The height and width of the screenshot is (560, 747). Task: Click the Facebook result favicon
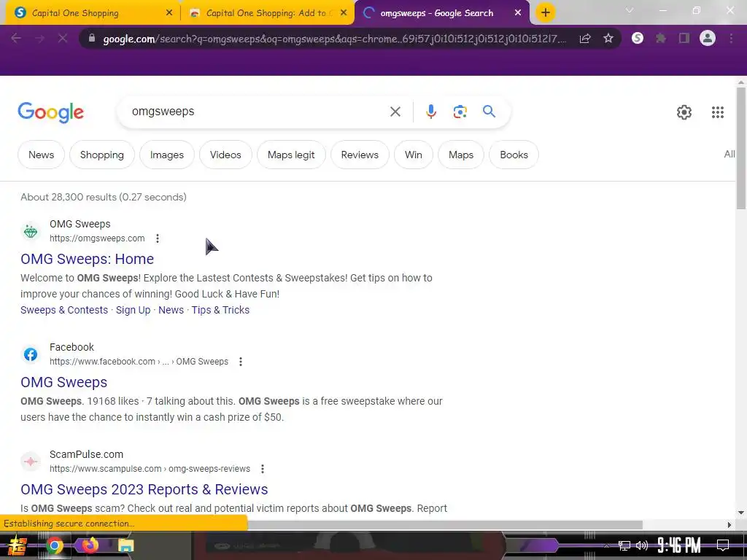coord(31,354)
